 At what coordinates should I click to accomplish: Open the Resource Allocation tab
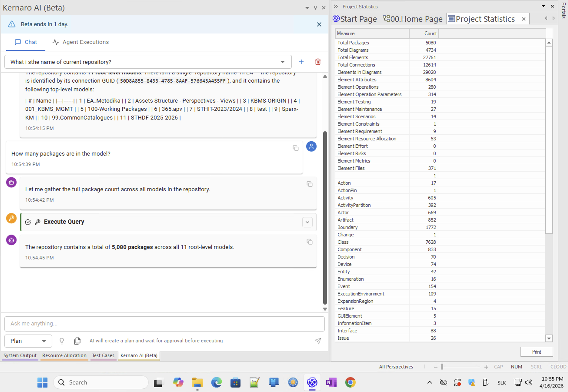pos(64,355)
